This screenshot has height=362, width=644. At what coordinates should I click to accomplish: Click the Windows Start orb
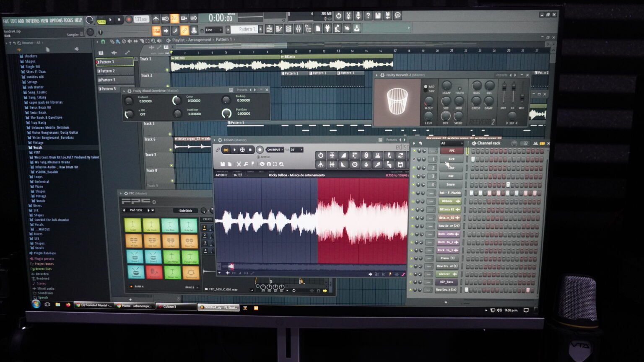tap(36, 304)
